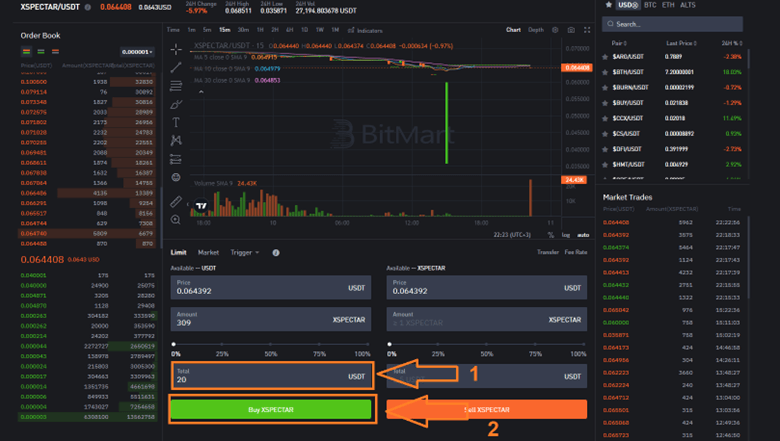This screenshot has width=780, height=441.
Task: Click the green Buy XSPECTAR button
Action: 271,410
